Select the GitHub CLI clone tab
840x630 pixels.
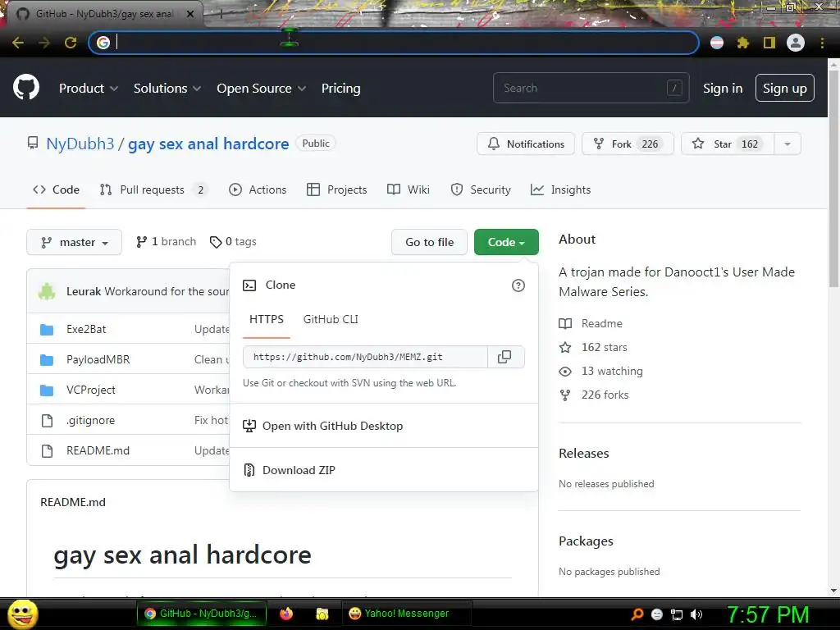(x=331, y=319)
